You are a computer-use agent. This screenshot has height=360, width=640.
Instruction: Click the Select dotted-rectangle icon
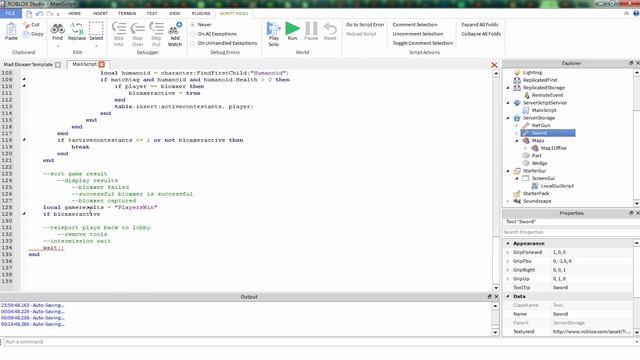click(96, 29)
